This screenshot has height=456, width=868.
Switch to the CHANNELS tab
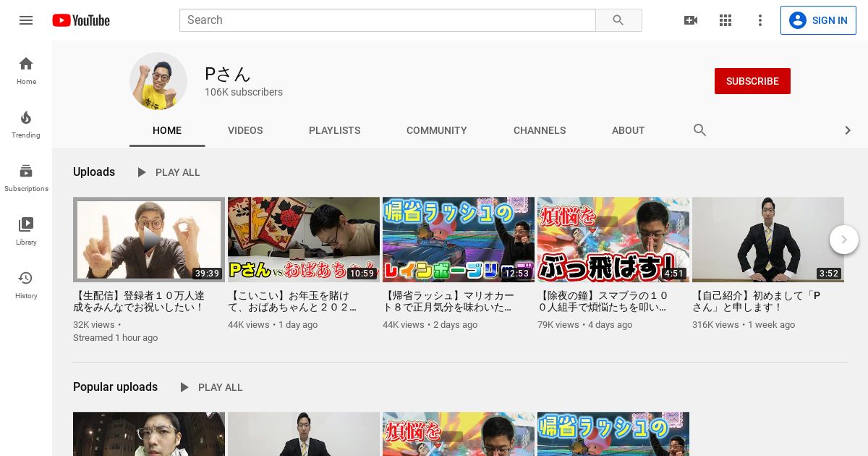pos(540,130)
